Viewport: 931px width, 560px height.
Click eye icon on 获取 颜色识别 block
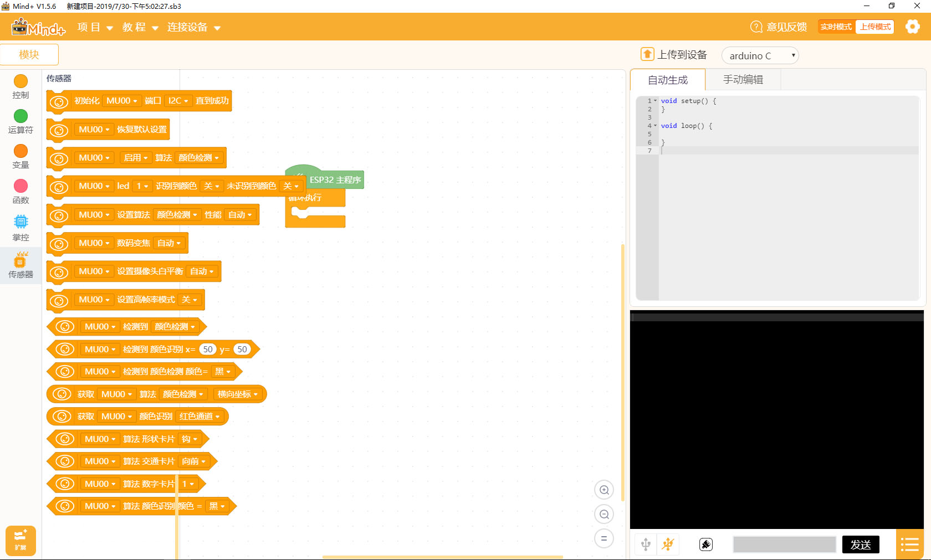(x=62, y=416)
